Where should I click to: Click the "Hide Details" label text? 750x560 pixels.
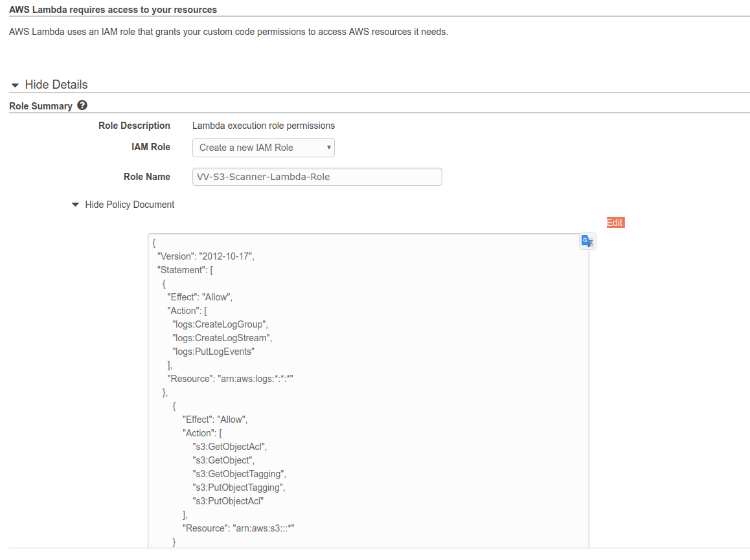click(56, 85)
